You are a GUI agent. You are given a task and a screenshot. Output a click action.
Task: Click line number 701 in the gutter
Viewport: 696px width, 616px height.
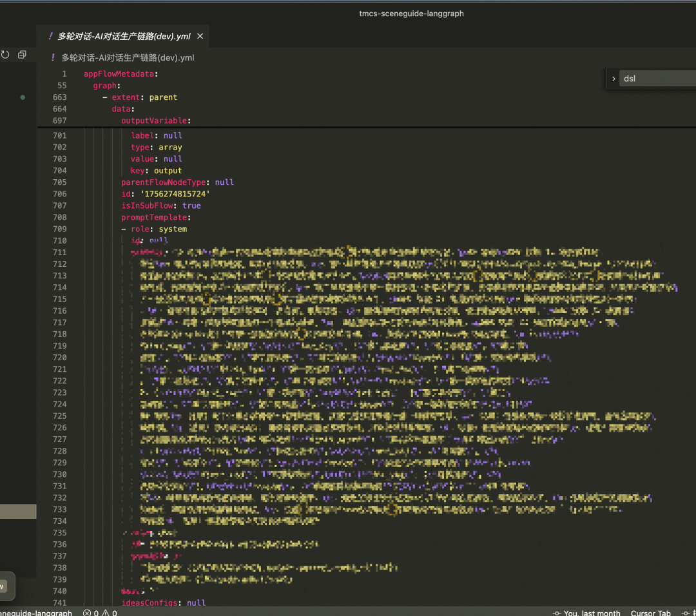pos(59,135)
